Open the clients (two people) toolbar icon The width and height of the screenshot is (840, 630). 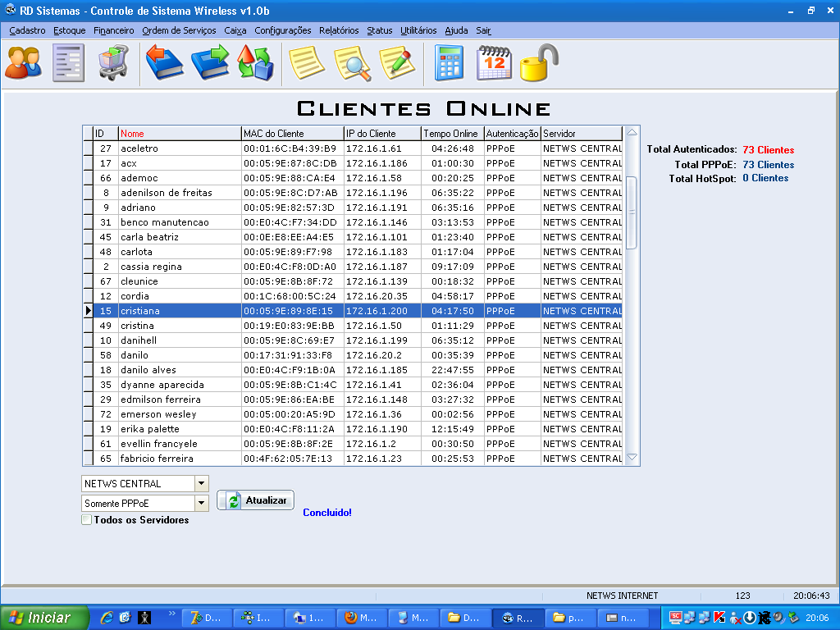(x=24, y=63)
